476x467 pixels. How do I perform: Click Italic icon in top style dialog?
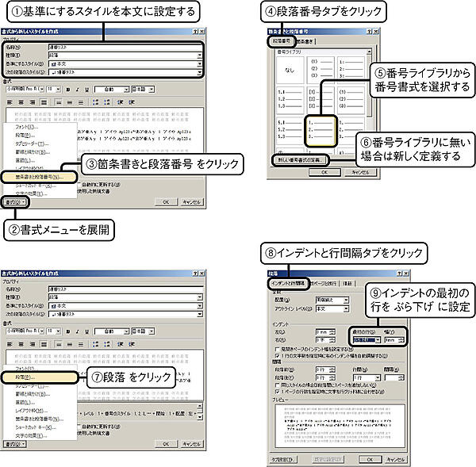(x=78, y=90)
